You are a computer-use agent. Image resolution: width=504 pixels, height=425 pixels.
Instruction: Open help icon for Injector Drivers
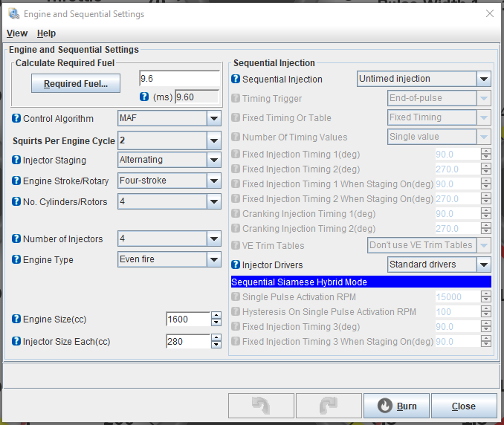[x=236, y=265]
